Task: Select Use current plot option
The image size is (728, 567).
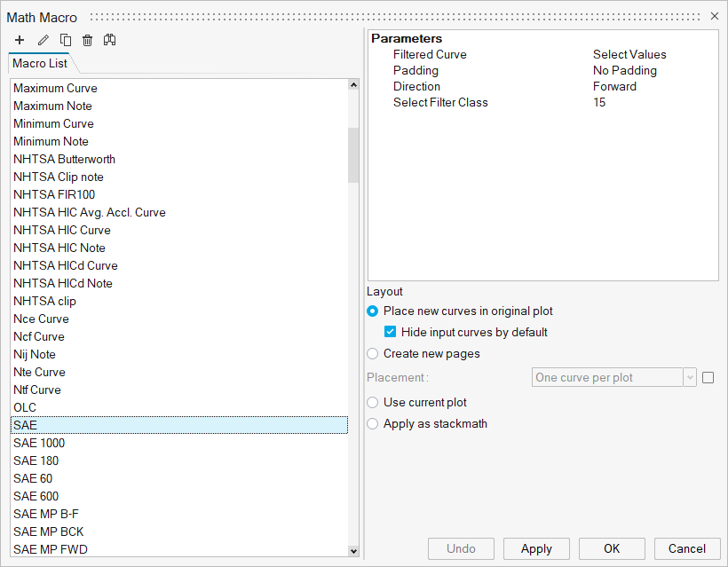Action: pyautogui.click(x=373, y=403)
